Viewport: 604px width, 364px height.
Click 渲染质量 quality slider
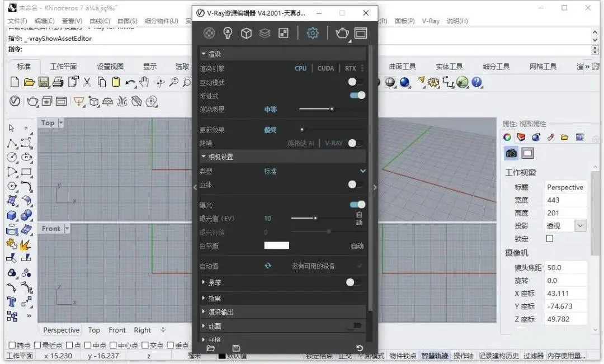point(331,109)
